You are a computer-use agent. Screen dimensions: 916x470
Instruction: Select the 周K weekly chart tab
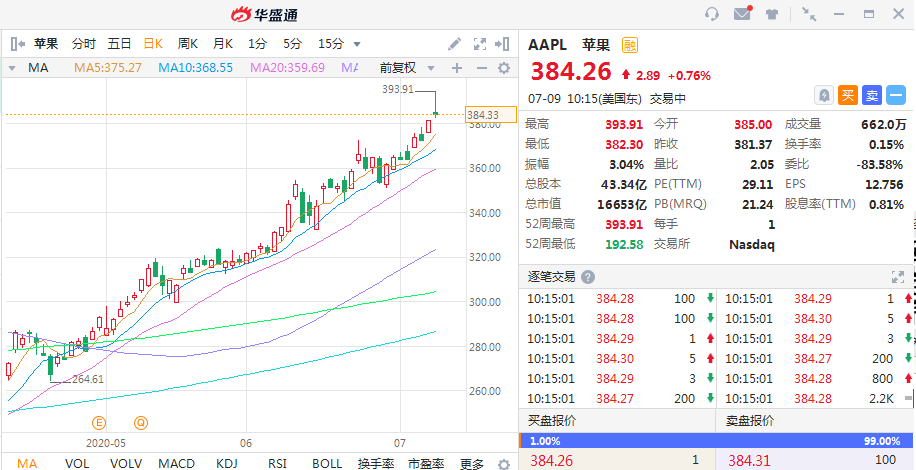[188, 44]
